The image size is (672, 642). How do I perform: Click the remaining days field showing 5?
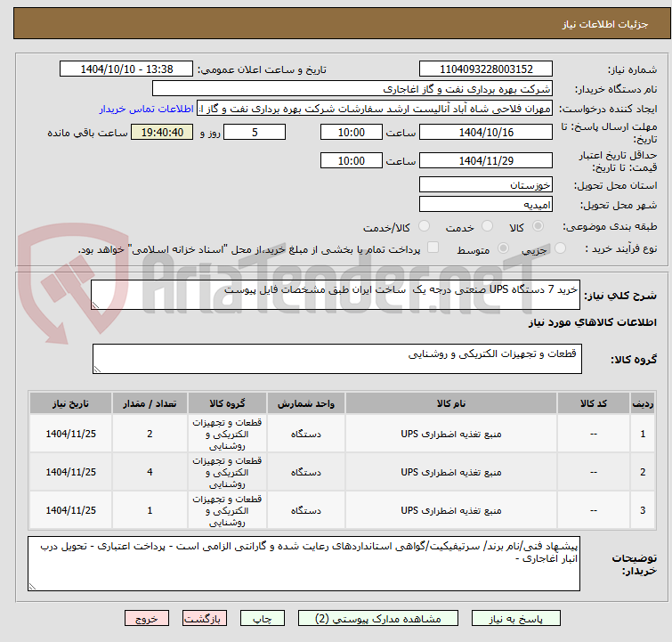click(x=255, y=132)
